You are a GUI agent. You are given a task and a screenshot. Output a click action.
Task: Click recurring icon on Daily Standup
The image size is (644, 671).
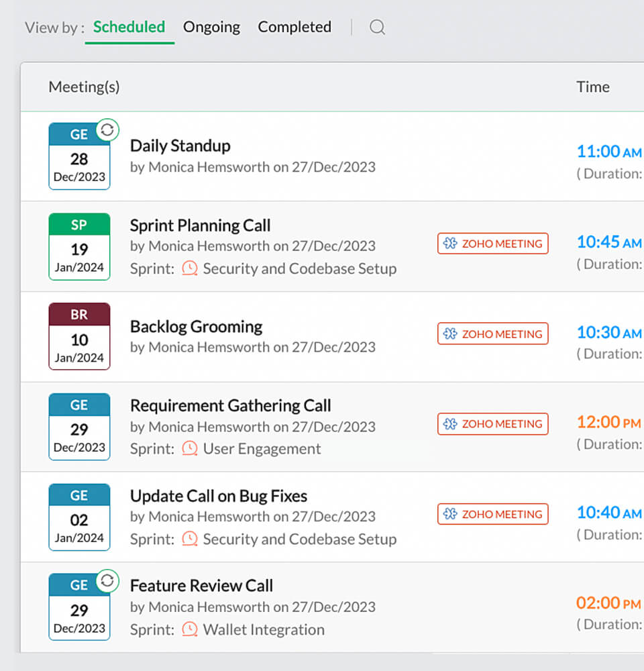107,130
